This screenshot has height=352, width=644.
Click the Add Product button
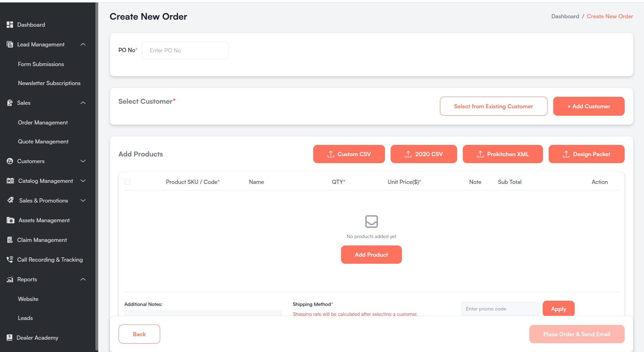pos(371,255)
